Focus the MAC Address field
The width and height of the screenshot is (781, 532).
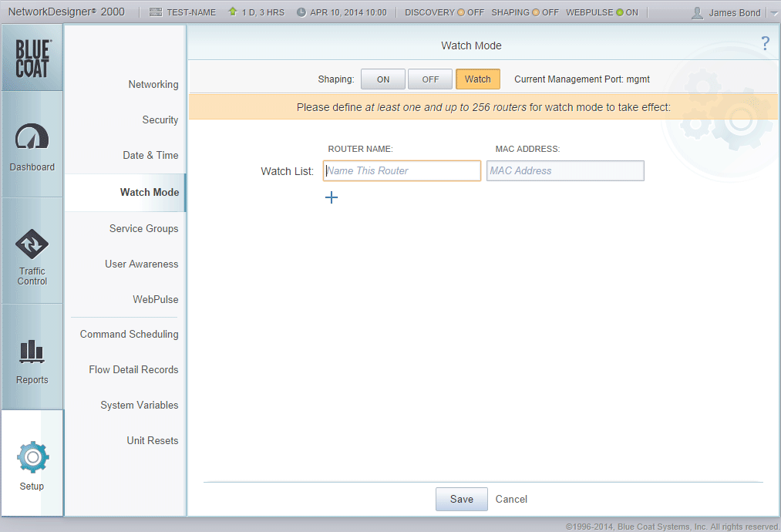click(565, 171)
